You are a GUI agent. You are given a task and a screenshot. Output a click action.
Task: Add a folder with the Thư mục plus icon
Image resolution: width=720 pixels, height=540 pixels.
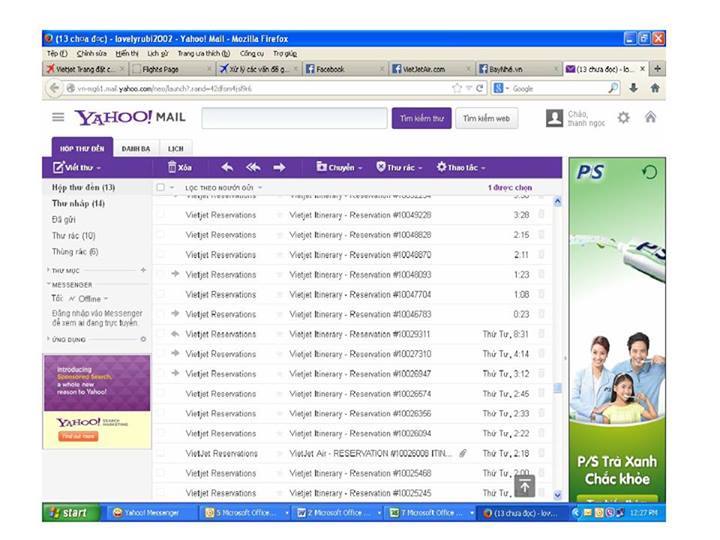[x=143, y=270]
